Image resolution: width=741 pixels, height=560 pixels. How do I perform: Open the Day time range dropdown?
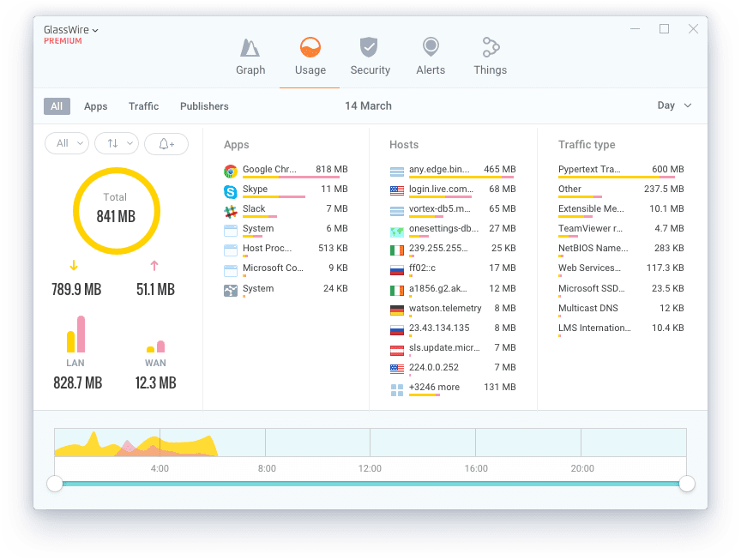674,105
